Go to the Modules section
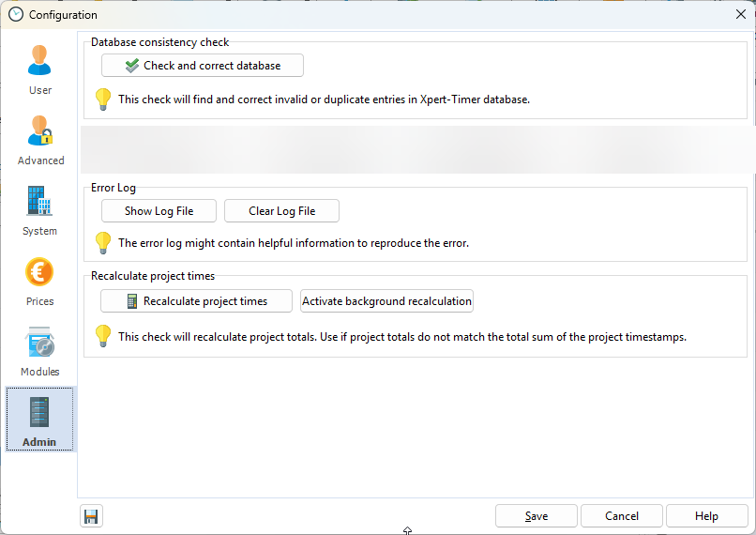Image resolution: width=756 pixels, height=535 pixels. pyautogui.click(x=40, y=350)
